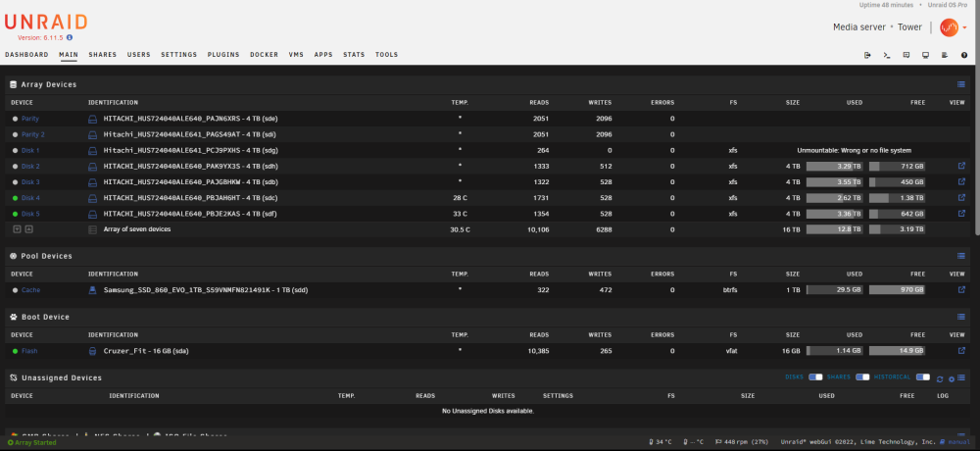Open the Flash device link
This screenshot has width=980, height=451.
pyautogui.click(x=29, y=351)
